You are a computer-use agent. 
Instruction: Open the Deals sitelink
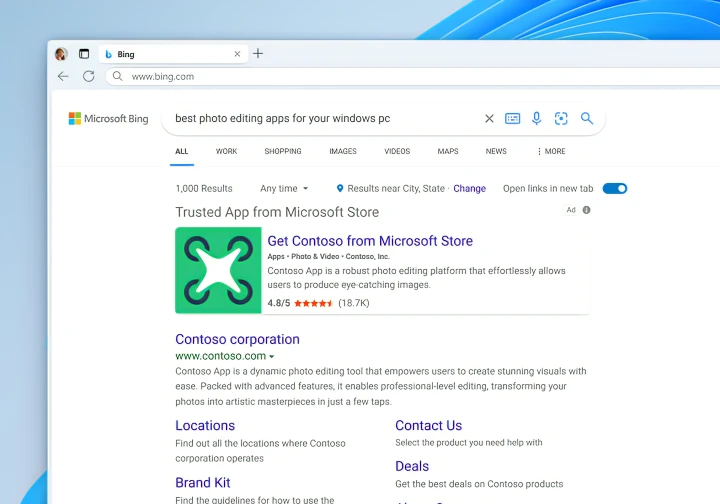click(x=412, y=466)
